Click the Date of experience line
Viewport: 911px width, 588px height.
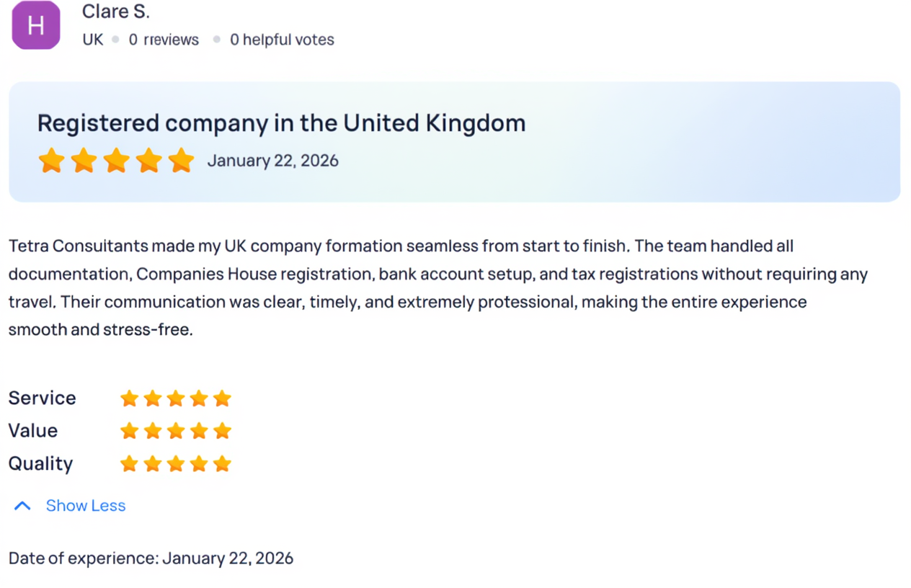coord(151,558)
